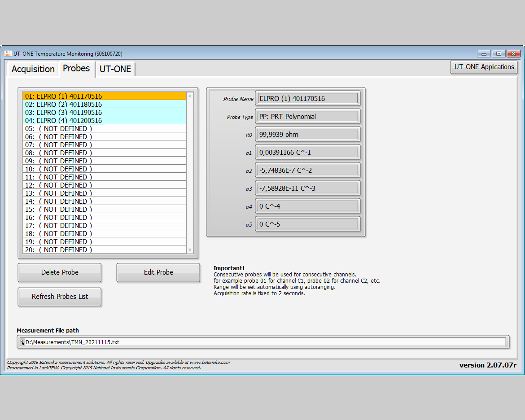Click the www.batemika.com link
This screenshot has width=525, height=420.
[209, 362]
